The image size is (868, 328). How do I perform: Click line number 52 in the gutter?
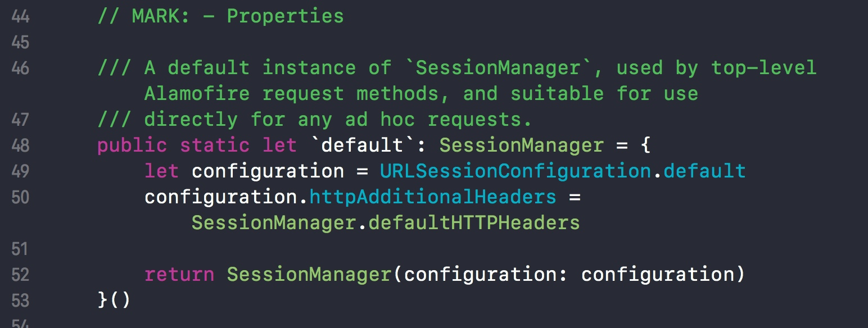(x=20, y=275)
